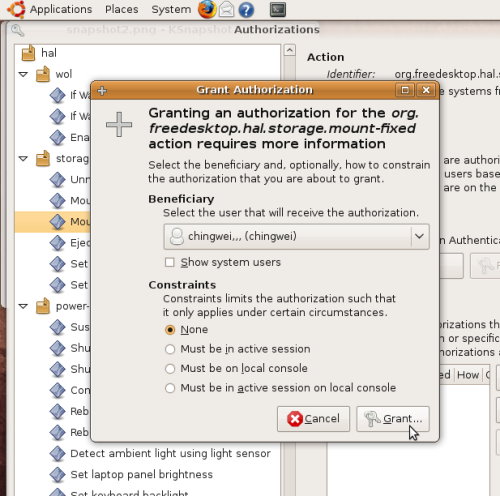Select the storage folder icon

(x=43, y=158)
